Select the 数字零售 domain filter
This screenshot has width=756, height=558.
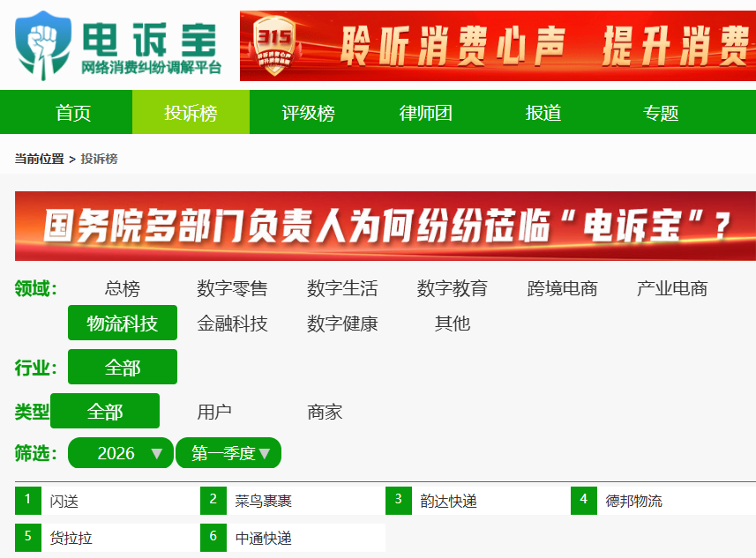pyautogui.click(x=232, y=288)
